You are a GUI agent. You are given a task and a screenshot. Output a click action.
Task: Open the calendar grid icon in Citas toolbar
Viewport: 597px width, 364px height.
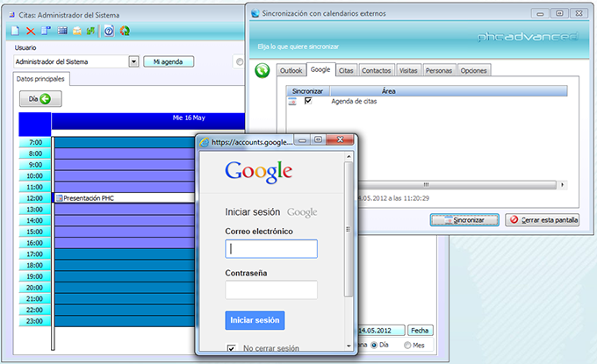click(62, 31)
